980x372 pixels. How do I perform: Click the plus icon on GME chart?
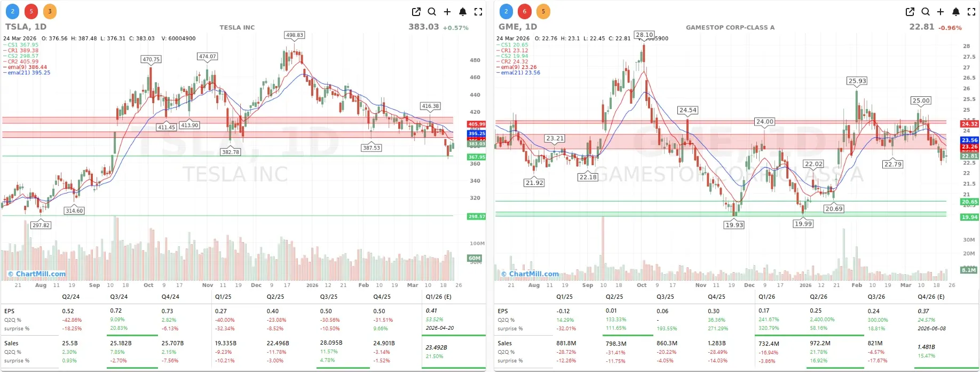coord(941,12)
